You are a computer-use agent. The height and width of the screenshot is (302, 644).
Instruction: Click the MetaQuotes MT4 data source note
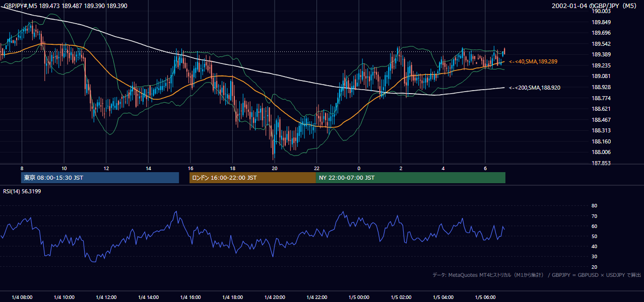coord(537,275)
